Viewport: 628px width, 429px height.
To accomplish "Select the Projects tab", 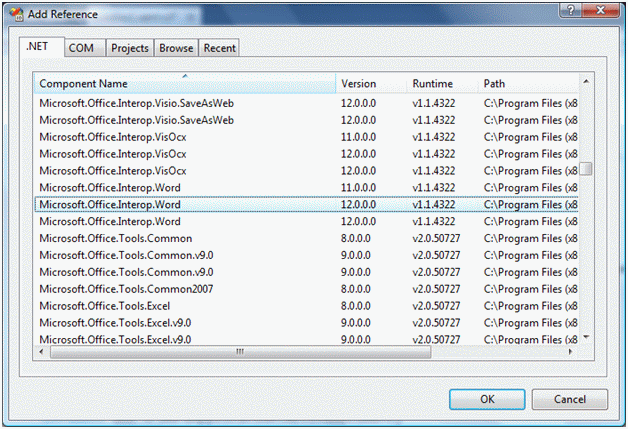I will click(x=130, y=48).
